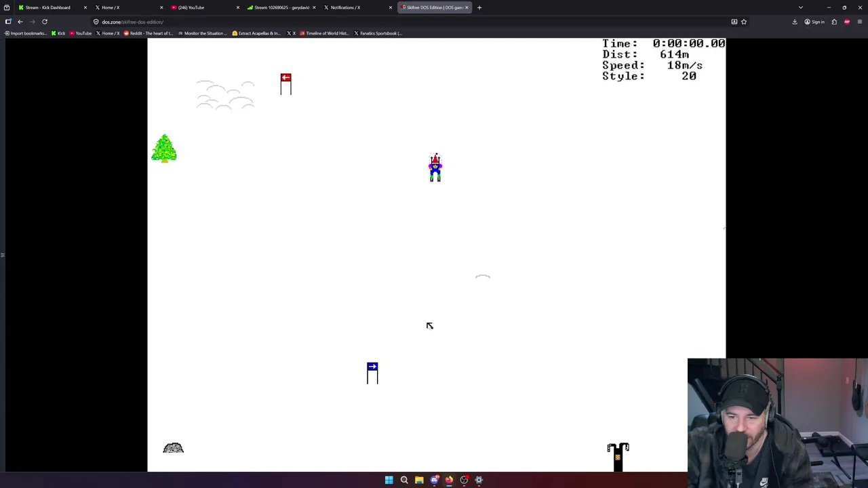This screenshot has width=868, height=488.
Task: Go back to previous page
Action: [20, 22]
